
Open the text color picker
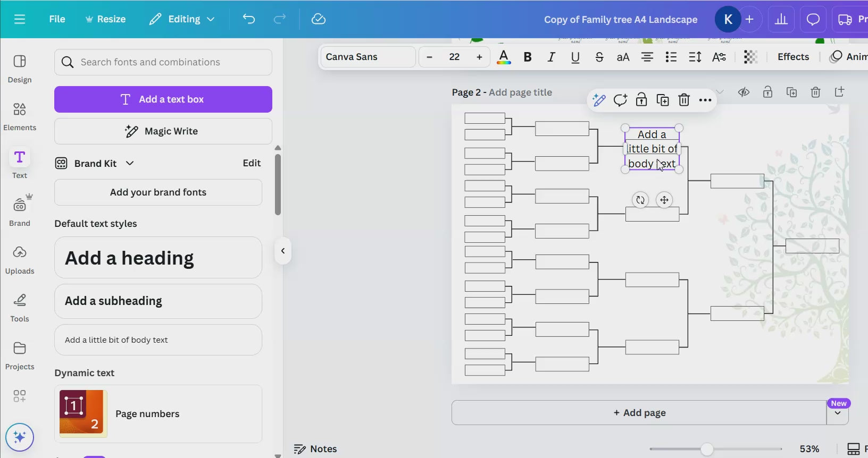504,57
